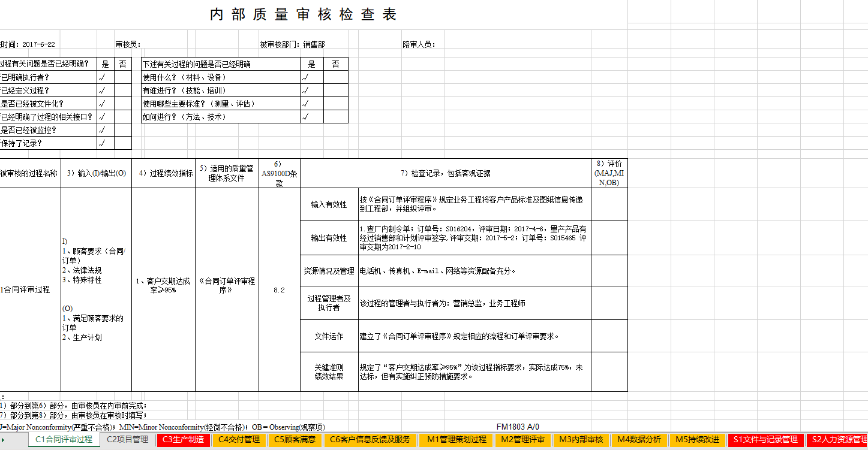Click the 关键准则绩效结果 row label
The height and width of the screenshot is (450, 868).
tap(329, 372)
